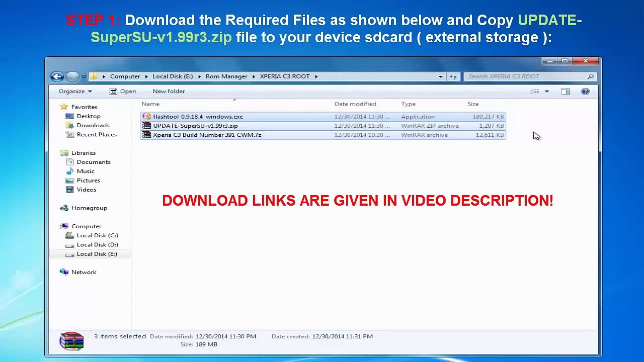Sort files by the Type column header
This screenshot has width=644, height=362.
(409, 104)
